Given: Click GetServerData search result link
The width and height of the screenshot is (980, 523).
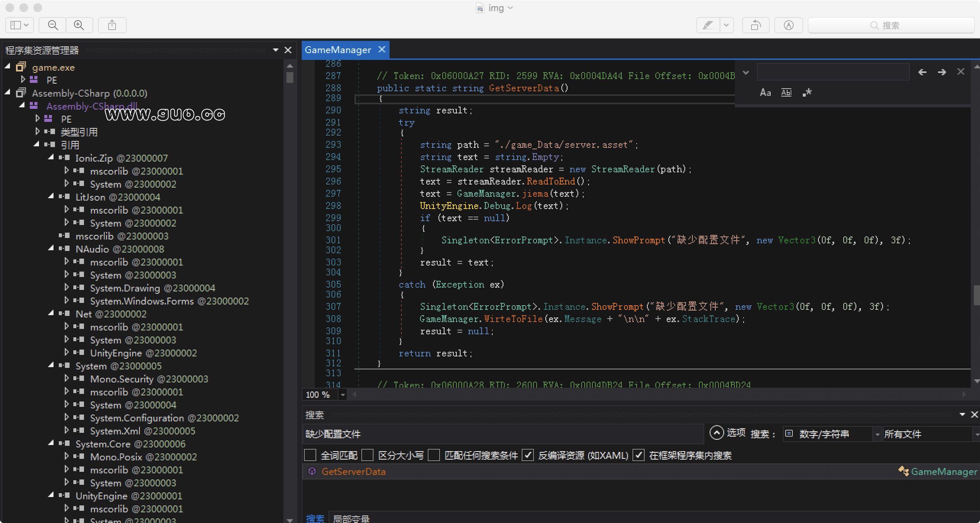Looking at the screenshot, I should tap(353, 471).
